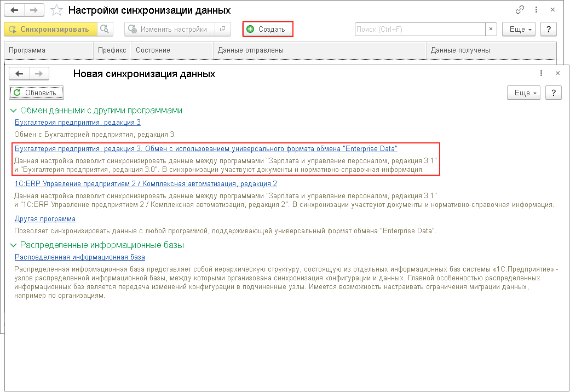Select the 1С:ERP Управление предприятием 2 link
The height and width of the screenshot is (392, 570).
pyautogui.click(x=146, y=184)
